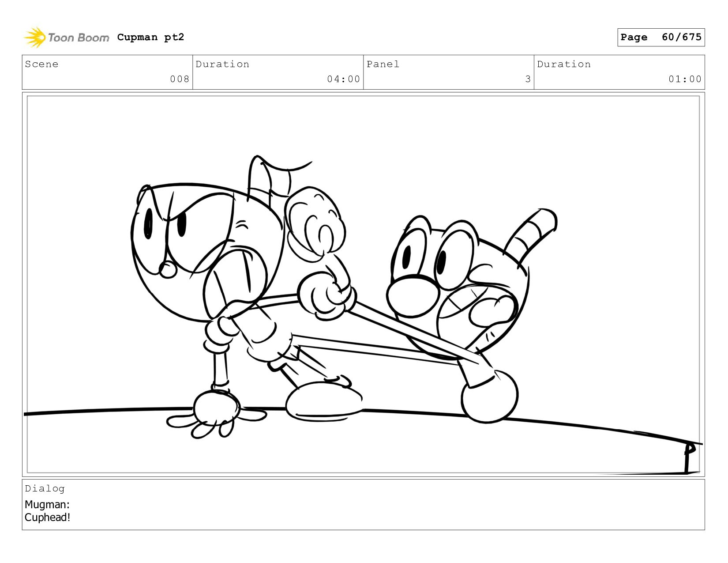Click the 'Page 60/675' page indicator
The width and height of the screenshot is (728, 563).
click(661, 37)
